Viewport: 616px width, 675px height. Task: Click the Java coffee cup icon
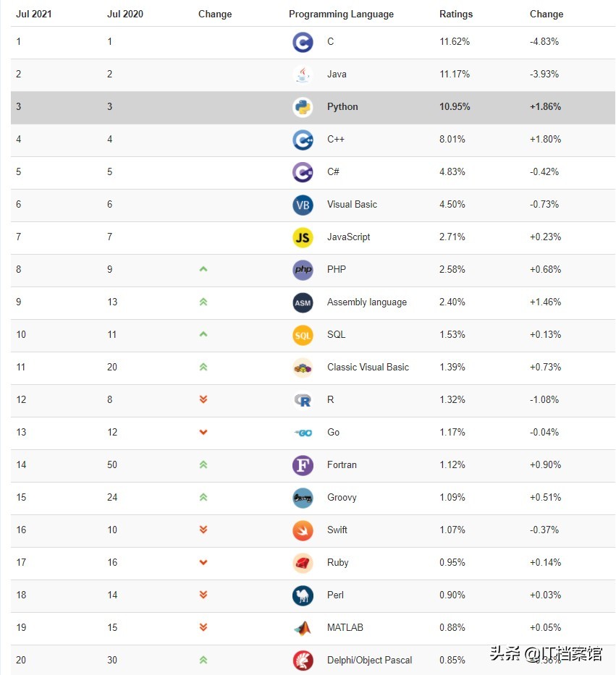(x=303, y=75)
